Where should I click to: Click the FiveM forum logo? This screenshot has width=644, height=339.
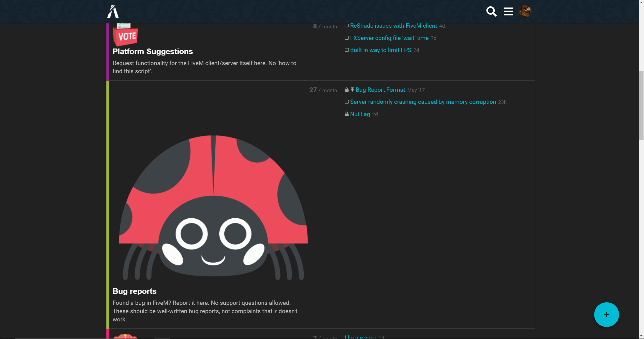click(x=113, y=11)
